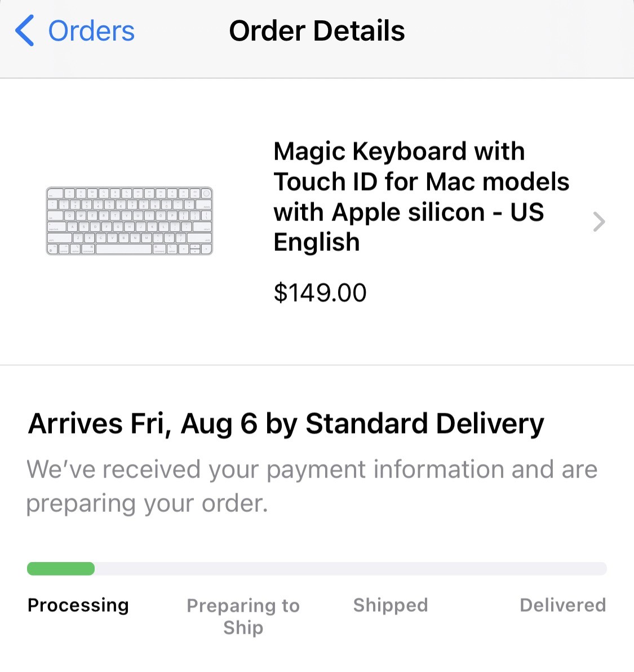Screen dimensions: 634x672
Task: Tap the "English" line of product name
Action: coord(317,242)
